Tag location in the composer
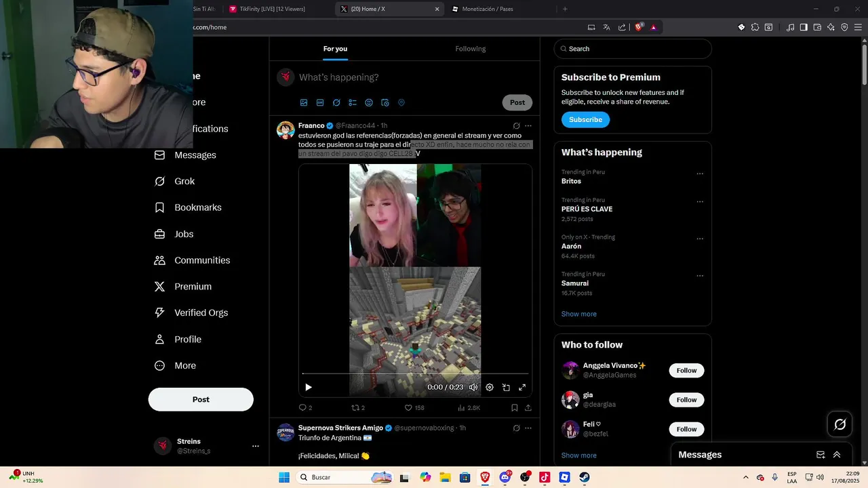Viewport: 868px width, 488px height. tap(401, 103)
